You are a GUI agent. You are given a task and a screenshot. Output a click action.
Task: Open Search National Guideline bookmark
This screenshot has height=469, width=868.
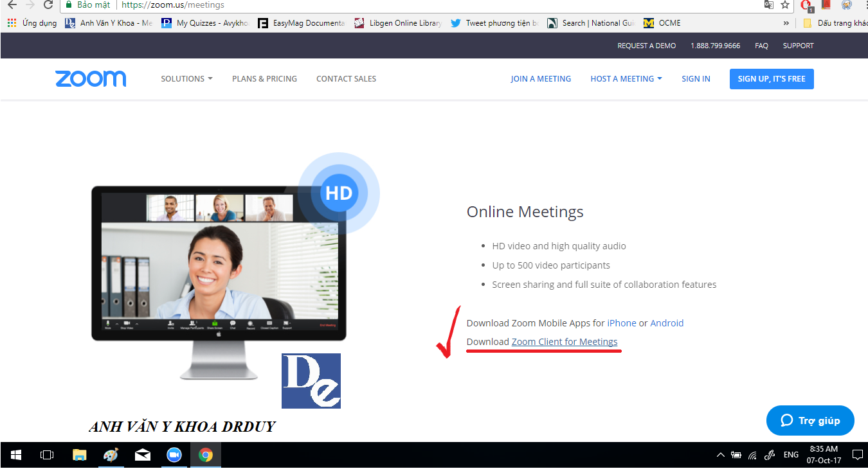pyautogui.click(x=591, y=23)
